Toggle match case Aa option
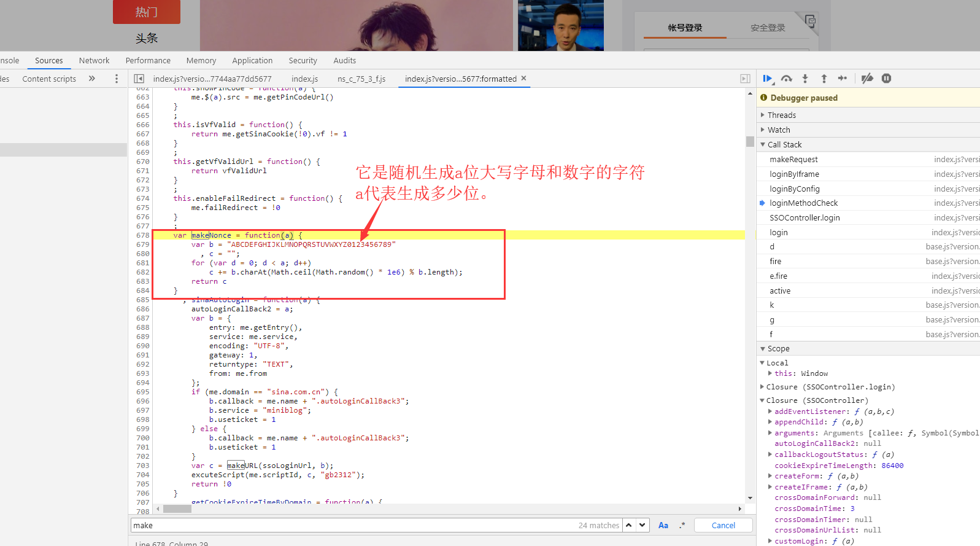The width and height of the screenshot is (980, 546). point(663,525)
